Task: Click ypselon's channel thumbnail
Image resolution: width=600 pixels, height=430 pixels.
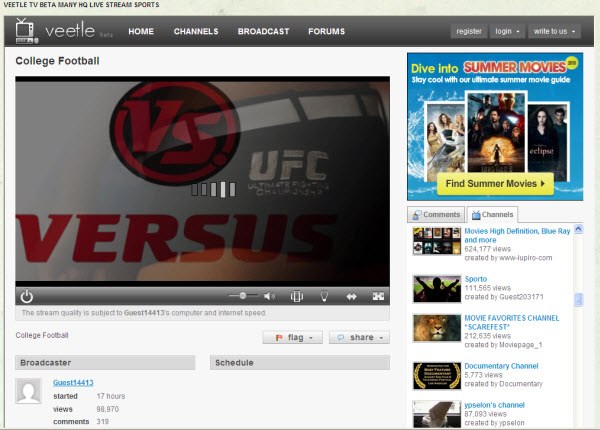Action: (x=437, y=414)
